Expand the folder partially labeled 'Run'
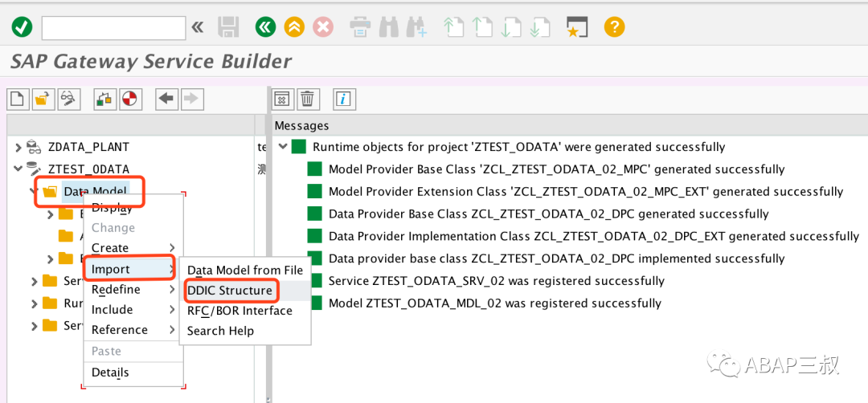868x403 pixels. click(35, 303)
